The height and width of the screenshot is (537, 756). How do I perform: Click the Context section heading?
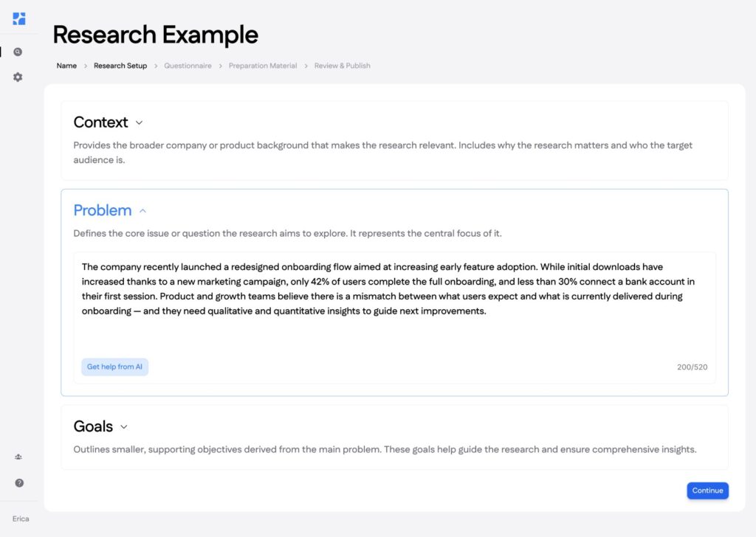(x=100, y=122)
